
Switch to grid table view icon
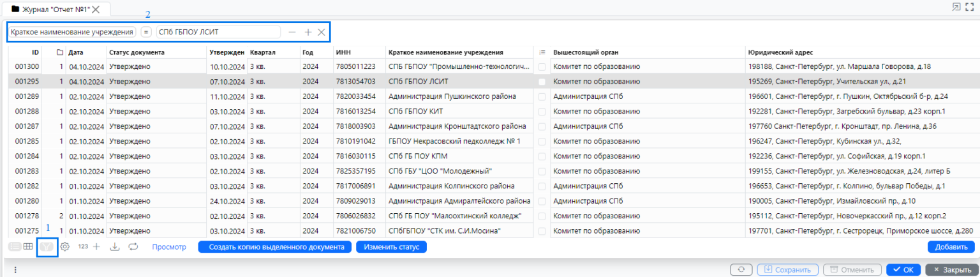(x=28, y=246)
